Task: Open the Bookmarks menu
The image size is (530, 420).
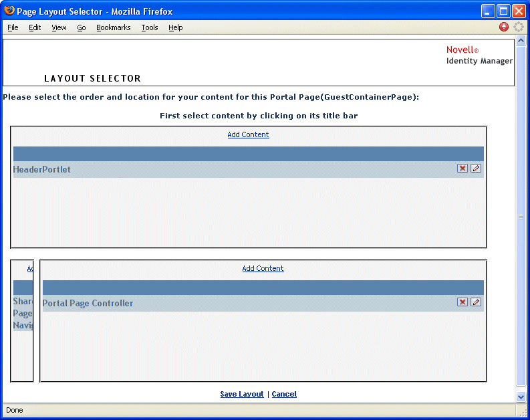Action: tap(113, 27)
